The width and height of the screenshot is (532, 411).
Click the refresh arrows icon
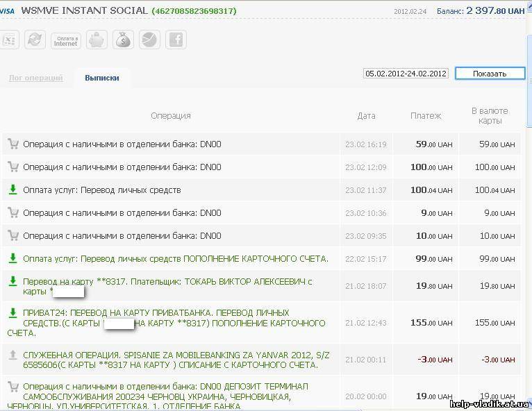34,40
